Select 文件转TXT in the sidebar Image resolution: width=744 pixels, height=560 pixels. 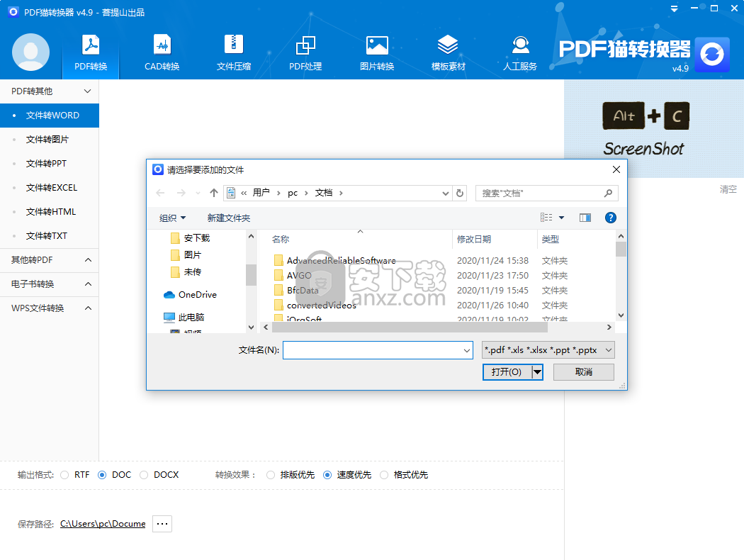tap(50, 236)
